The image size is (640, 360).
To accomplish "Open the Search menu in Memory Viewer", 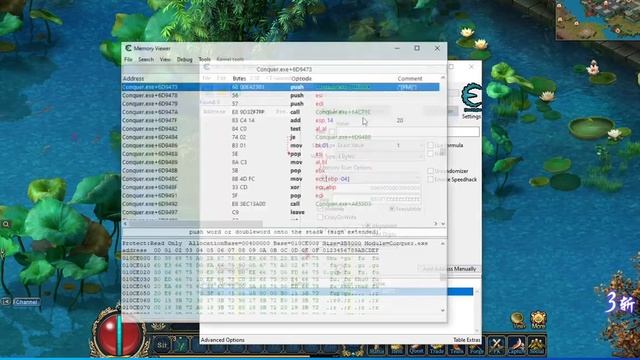I will point(146,60).
